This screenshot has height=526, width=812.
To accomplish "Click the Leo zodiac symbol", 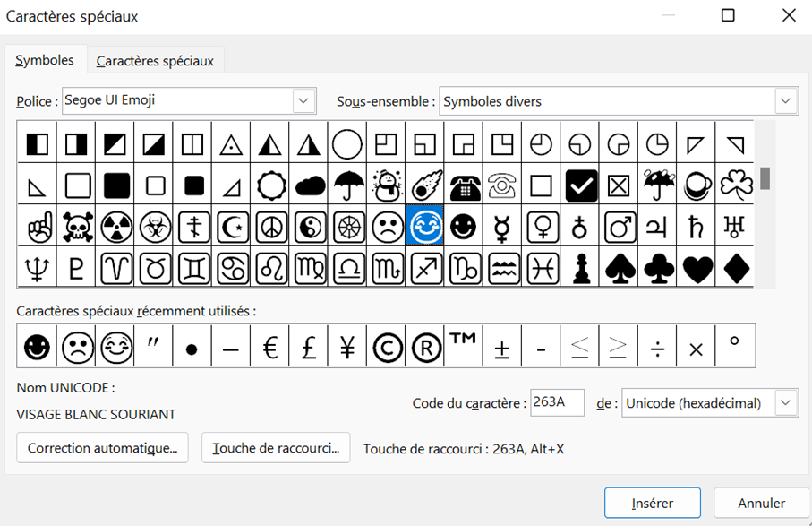I will pyautogui.click(x=270, y=268).
